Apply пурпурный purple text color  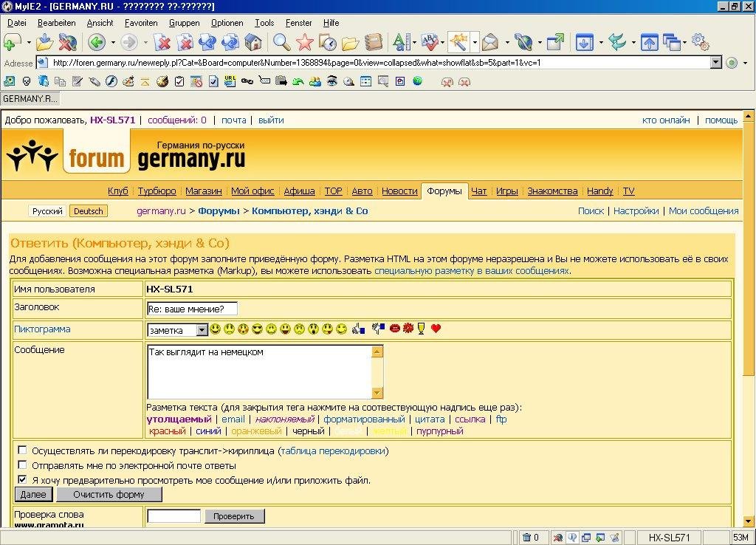[x=440, y=431]
